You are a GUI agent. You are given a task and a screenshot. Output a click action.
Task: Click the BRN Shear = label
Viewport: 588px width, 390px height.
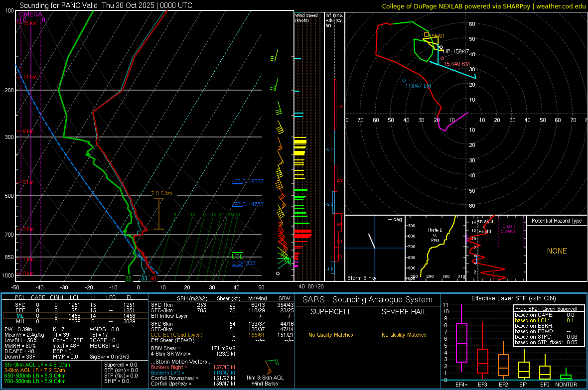166,348
